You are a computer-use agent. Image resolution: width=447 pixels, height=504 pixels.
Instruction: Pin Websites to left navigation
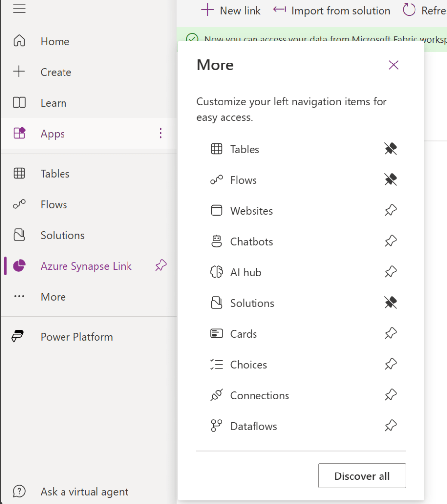391,211
